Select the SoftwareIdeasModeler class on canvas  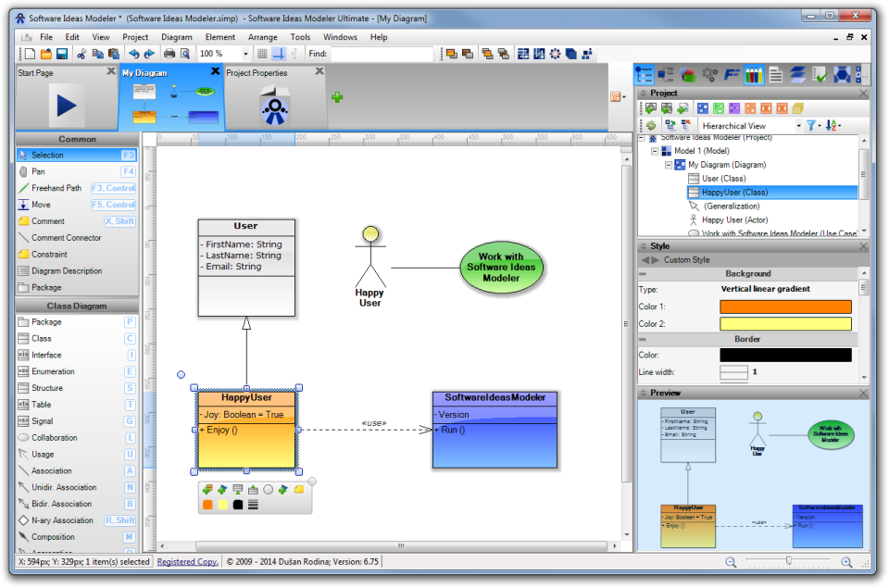(x=495, y=430)
